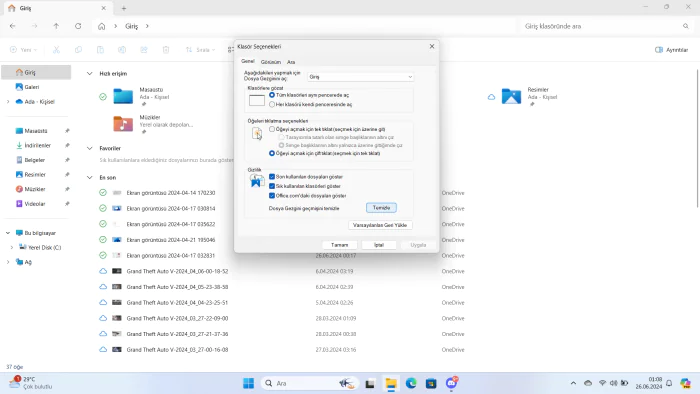Toggle 'Sık kullanılan klasörleri göster' checkbox
Screen dimensions: 700x394
coord(272,186)
